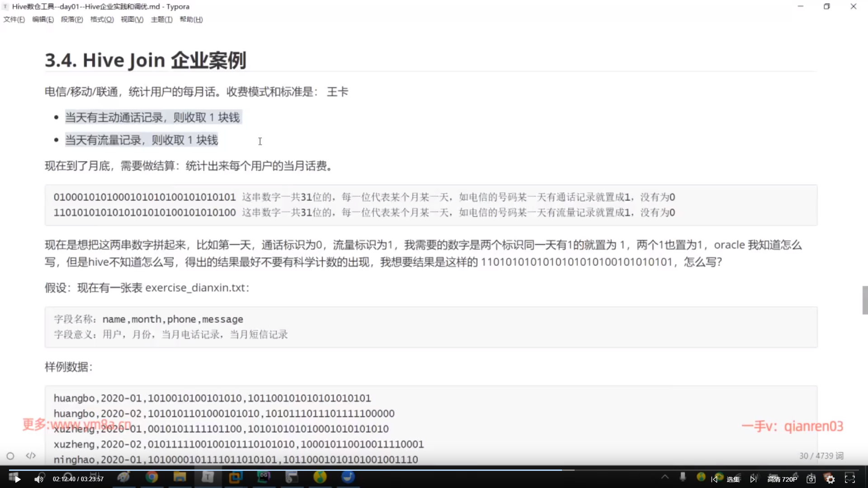
Task: Click File Explorer folder taskbar icon
Action: pos(180,477)
